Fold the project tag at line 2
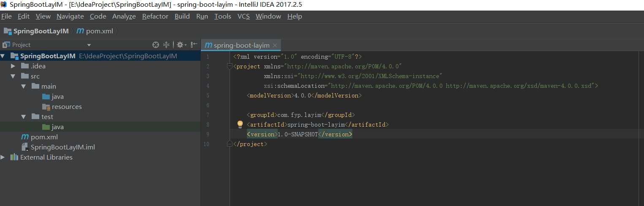Image resolution: width=644 pixels, height=206 pixels. point(230,66)
